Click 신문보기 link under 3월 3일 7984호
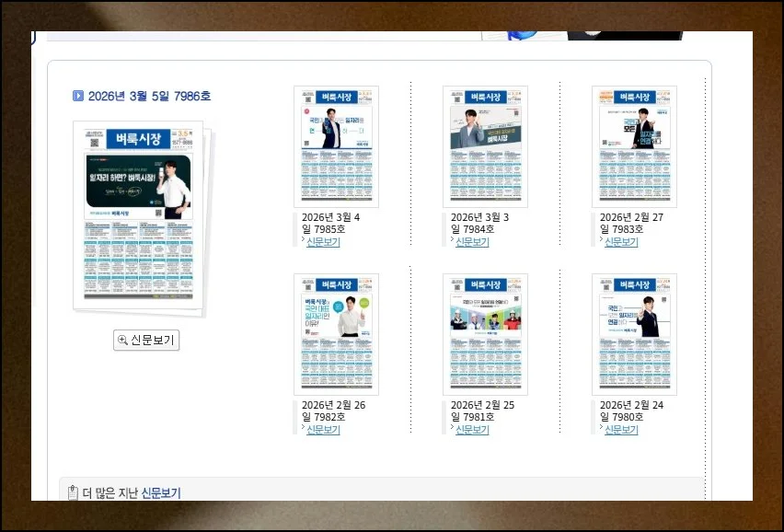Screen dimensions: 784x532 [472, 242]
